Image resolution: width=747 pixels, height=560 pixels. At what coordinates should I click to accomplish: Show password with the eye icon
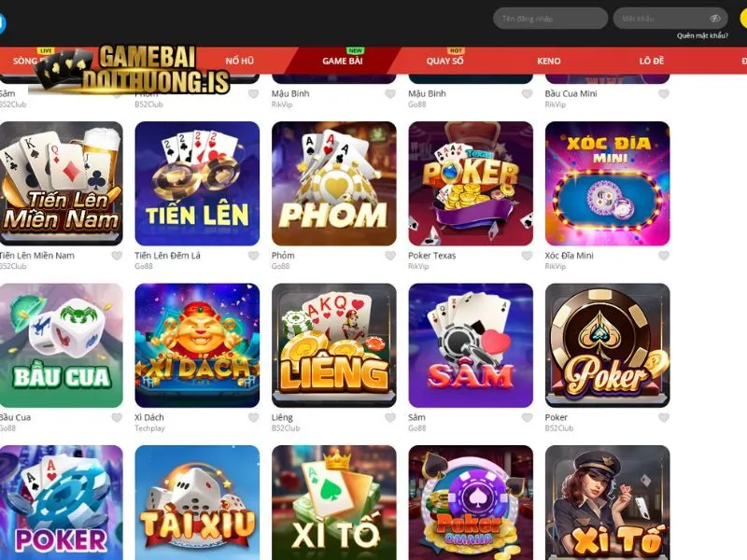click(x=715, y=19)
